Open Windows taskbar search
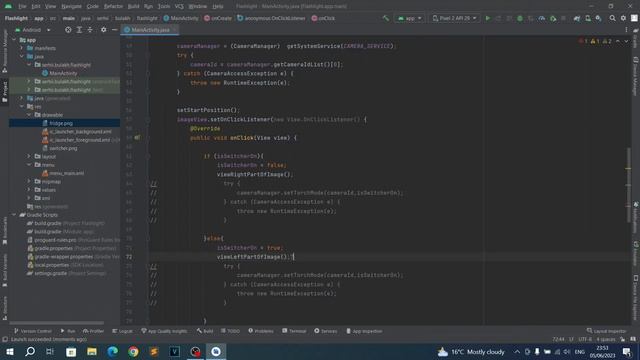Viewport: 640px width, 360px height. (x=30, y=351)
